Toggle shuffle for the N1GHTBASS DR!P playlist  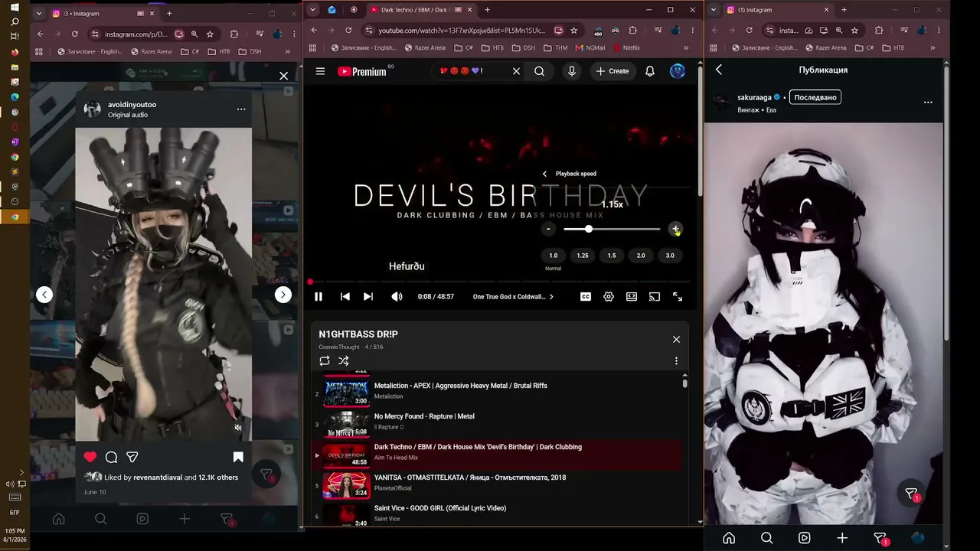click(344, 360)
